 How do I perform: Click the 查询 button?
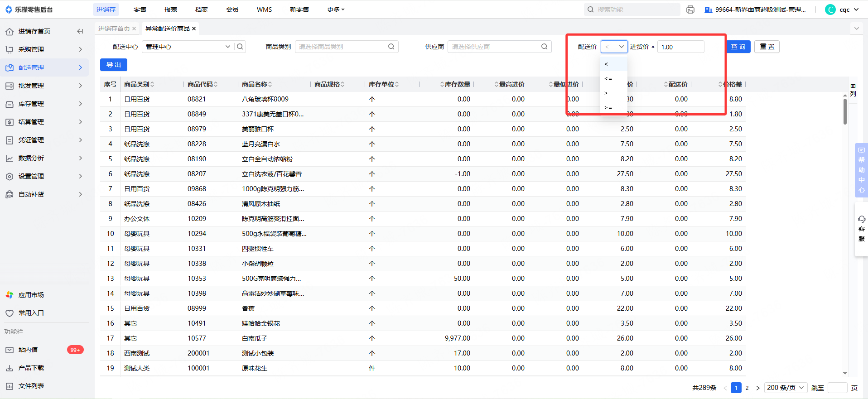[x=738, y=47]
